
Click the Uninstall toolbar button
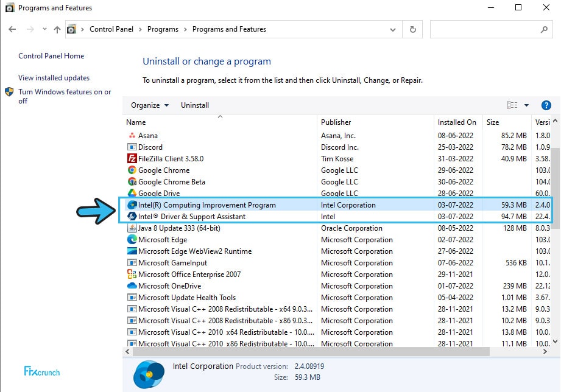(x=195, y=105)
